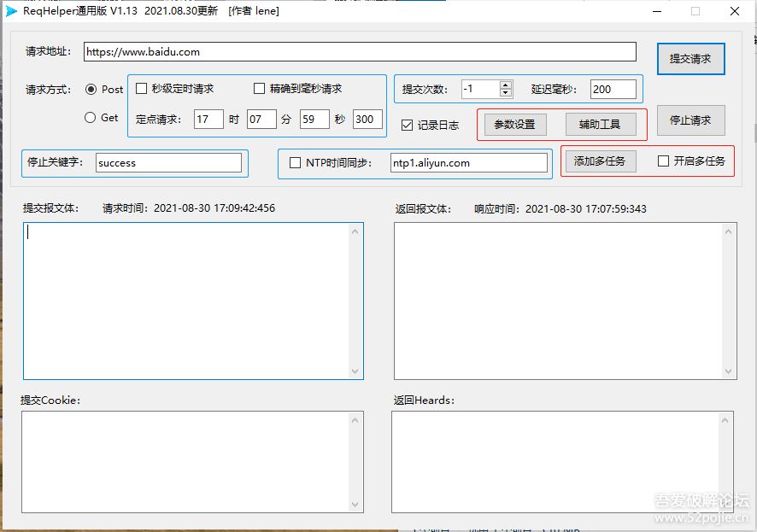Viewport: 757px width, 532px height.
Task: Click down arrow on 提交次数 spinner
Action: click(x=504, y=93)
